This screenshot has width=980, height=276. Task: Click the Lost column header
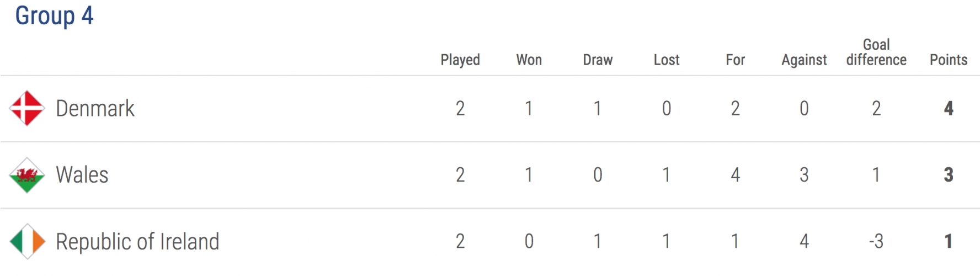pos(667,60)
